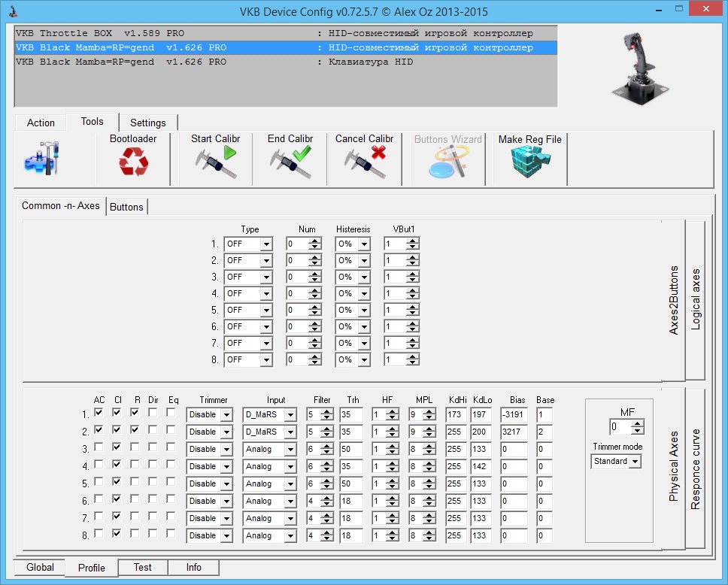Open the Type dropdown for row 1

pyautogui.click(x=266, y=244)
